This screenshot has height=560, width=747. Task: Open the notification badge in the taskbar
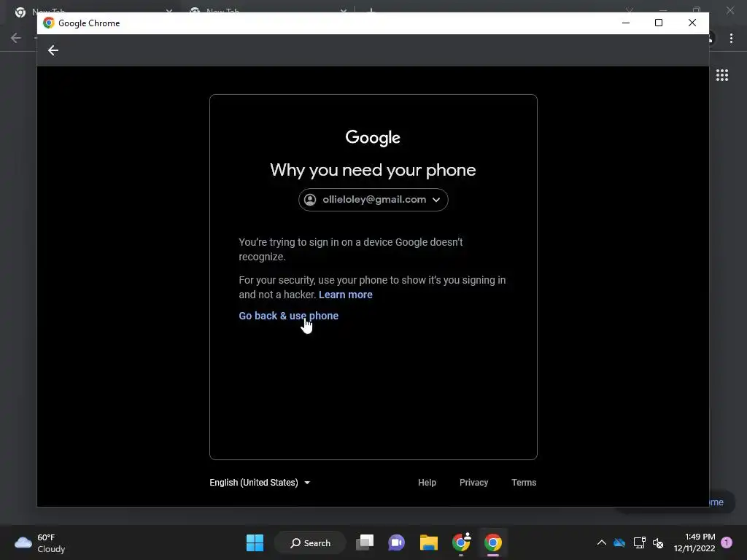[x=727, y=542]
